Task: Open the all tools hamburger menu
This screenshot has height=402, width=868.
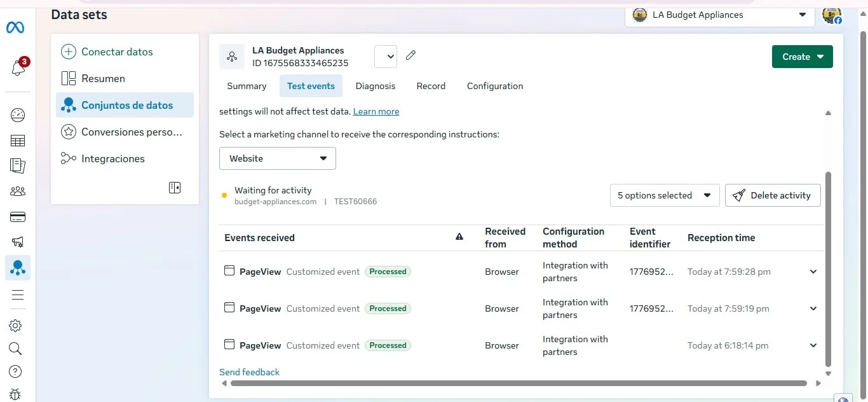Action: (18, 295)
